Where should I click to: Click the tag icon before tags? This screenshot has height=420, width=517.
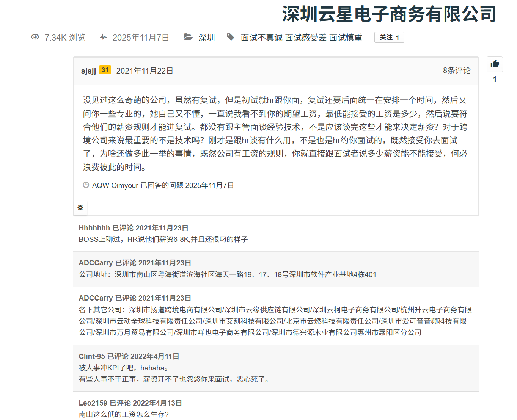pyautogui.click(x=230, y=37)
